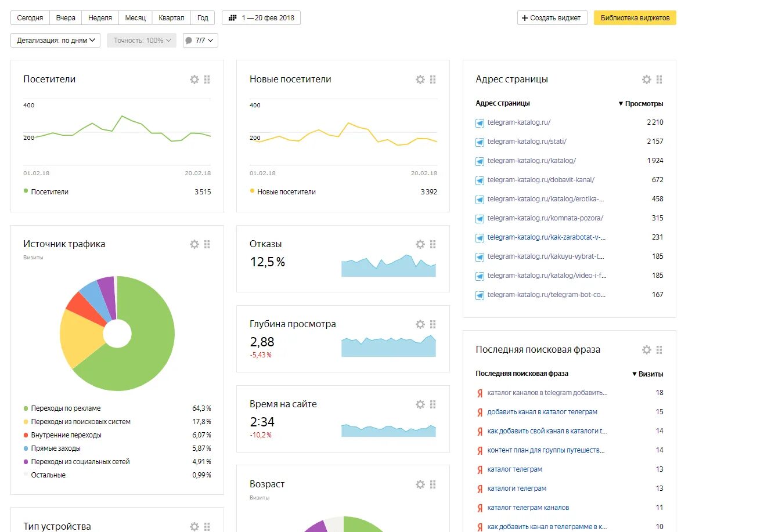Click drag handle of Тип устройства widget
The image size is (782, 532).
click(x=207, y=527)
